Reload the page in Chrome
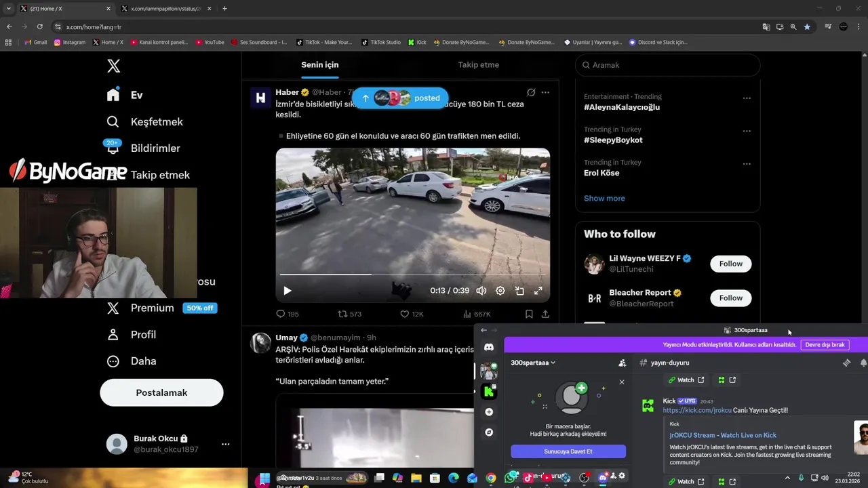The width and height of the screenshot is (868, 488). point(39,26)
